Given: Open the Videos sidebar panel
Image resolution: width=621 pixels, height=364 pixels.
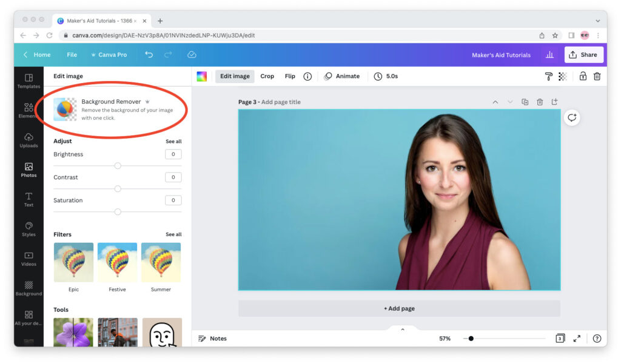Looking at the screenshot, I should 29,259.
